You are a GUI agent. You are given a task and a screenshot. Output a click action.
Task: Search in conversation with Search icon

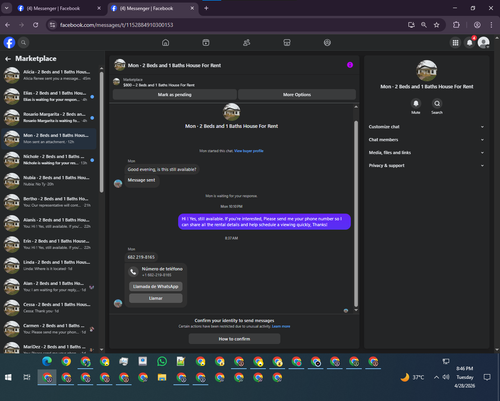[437, 104]
